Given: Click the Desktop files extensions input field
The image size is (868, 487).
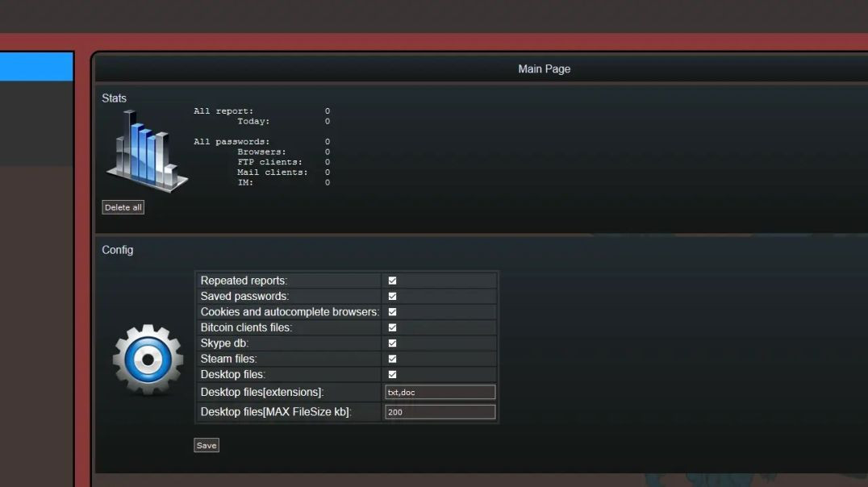Looking at the screenshot, I should 440,393.
